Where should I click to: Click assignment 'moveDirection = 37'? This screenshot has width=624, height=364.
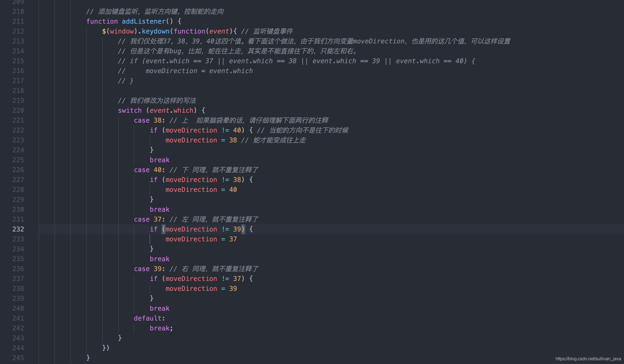tap(201, 239)
